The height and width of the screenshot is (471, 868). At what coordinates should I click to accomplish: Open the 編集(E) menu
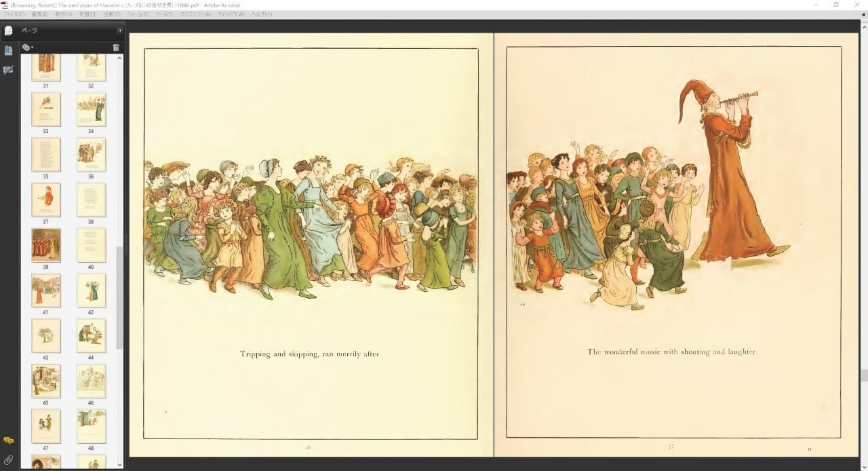click(39, 14)
